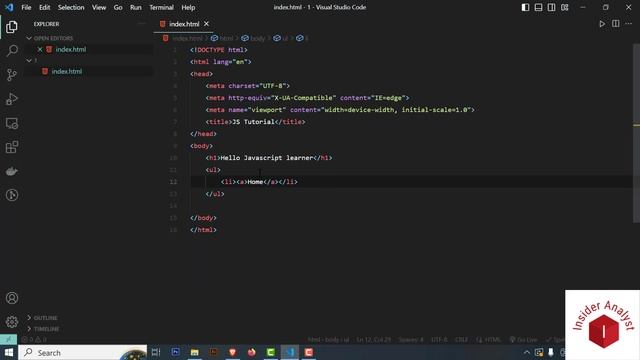Image resolution: width=640 pixels, height=360 pixels.
Task: Open the Source Control view
Action: (x=12, y=75)
